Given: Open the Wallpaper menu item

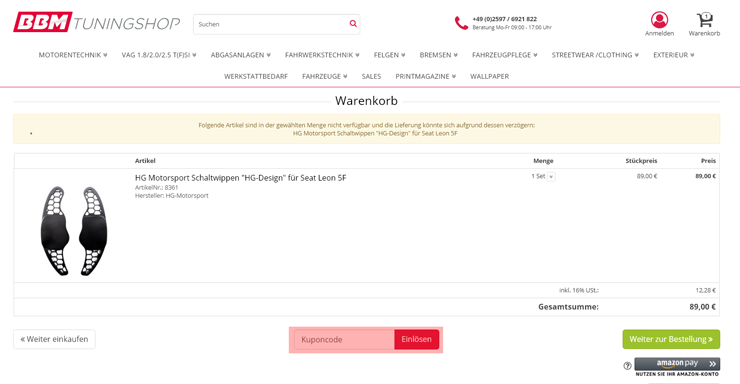Looking at the screenshot, I should click(489, 76).
